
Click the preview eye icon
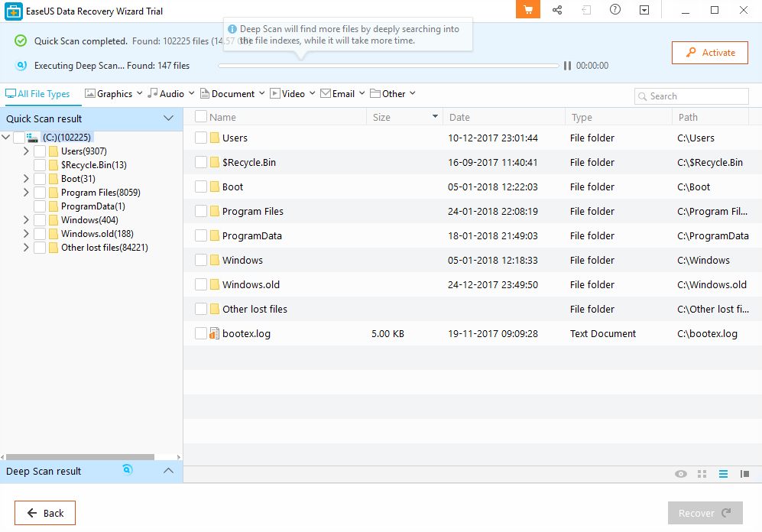[x=681, y=474]
